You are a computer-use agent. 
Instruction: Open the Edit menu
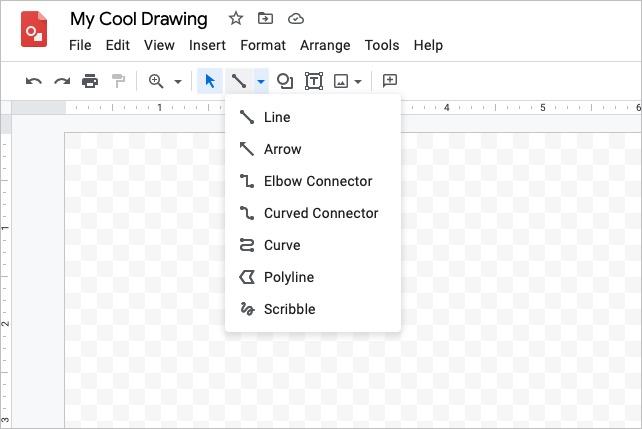click(x=118, y=45)
